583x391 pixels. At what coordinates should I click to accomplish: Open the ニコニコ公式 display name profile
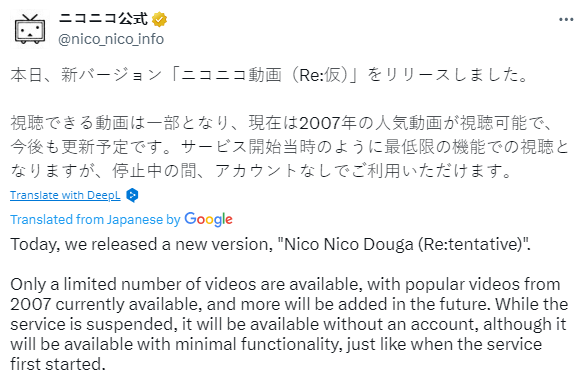[x=103, y=19]
